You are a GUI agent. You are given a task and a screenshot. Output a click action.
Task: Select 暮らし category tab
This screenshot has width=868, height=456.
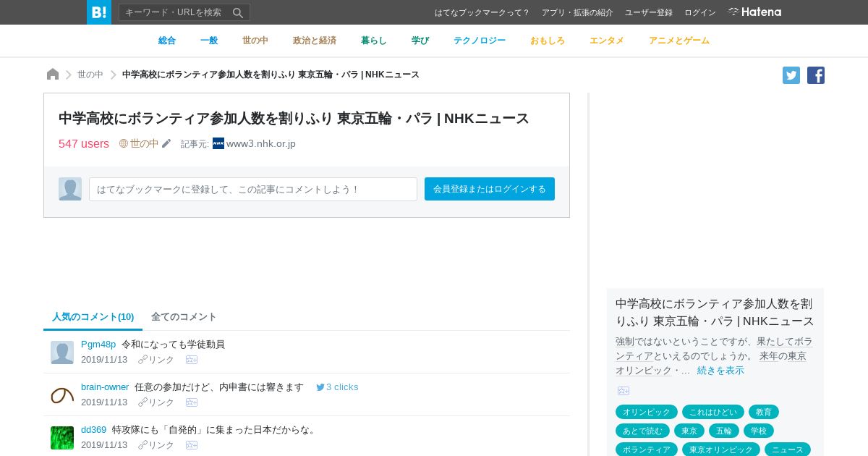(x=374, y=41)
